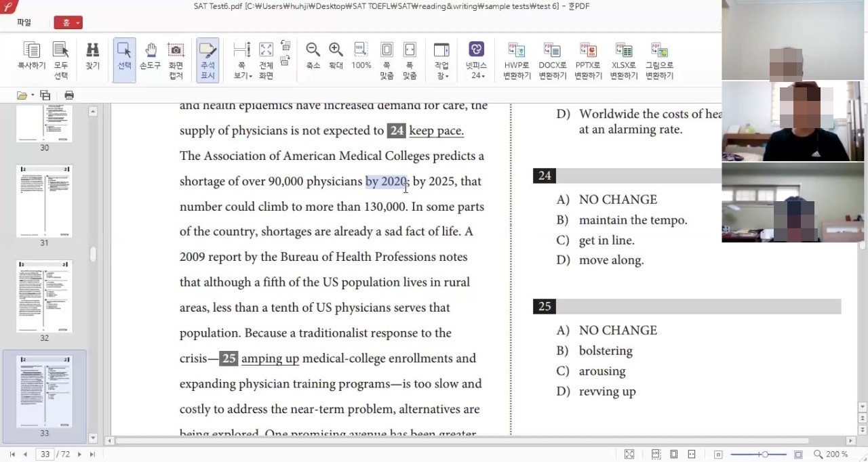Go to last page button
The height and width of the screenshot is (462, 868).
(92, 455)
